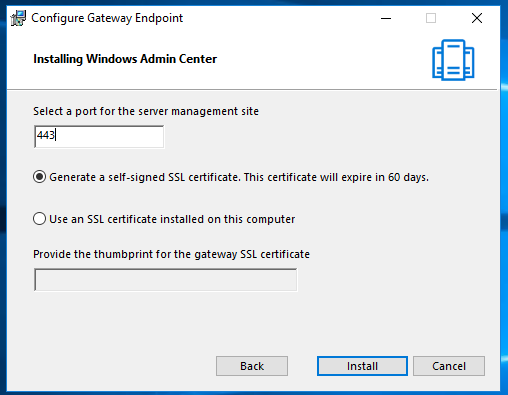Click the gateway SSL thumbprint input field
Image resolution: width=508 pixels, height=395 pixels.
pos(166,279)
